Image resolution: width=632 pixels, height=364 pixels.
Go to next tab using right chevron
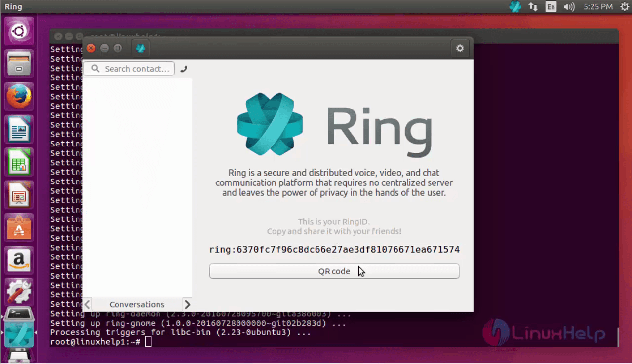(x=187, y=304)
